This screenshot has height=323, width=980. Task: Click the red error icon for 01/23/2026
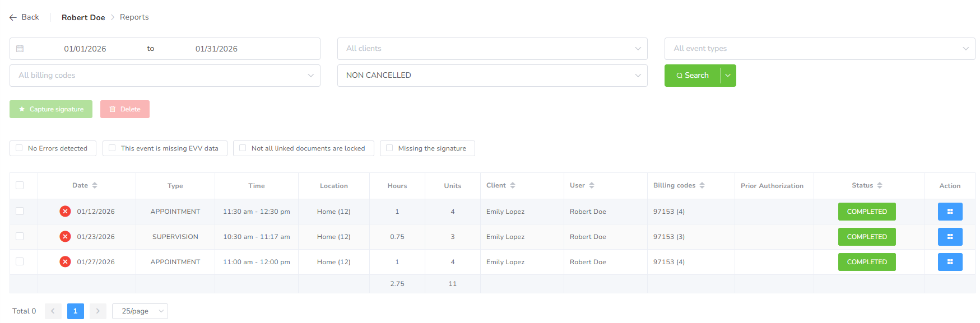pyautogui.click(x=65, y=237)
